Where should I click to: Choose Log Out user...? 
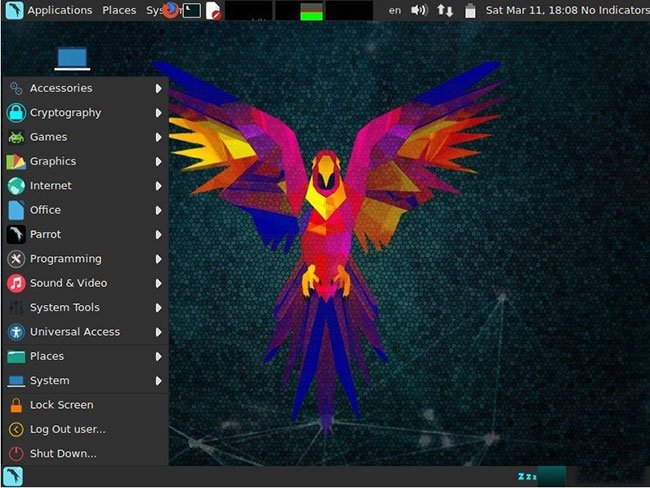coord(85,430)
